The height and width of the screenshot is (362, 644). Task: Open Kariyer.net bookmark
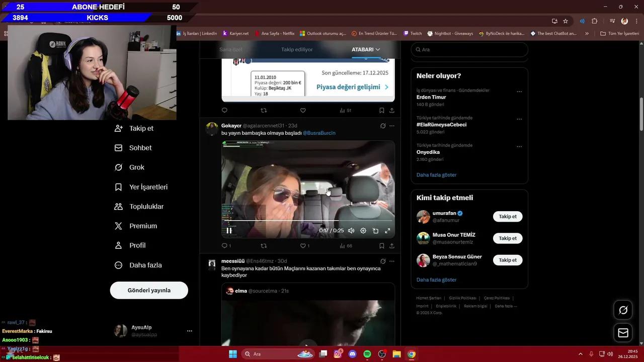tap(235, 34)
